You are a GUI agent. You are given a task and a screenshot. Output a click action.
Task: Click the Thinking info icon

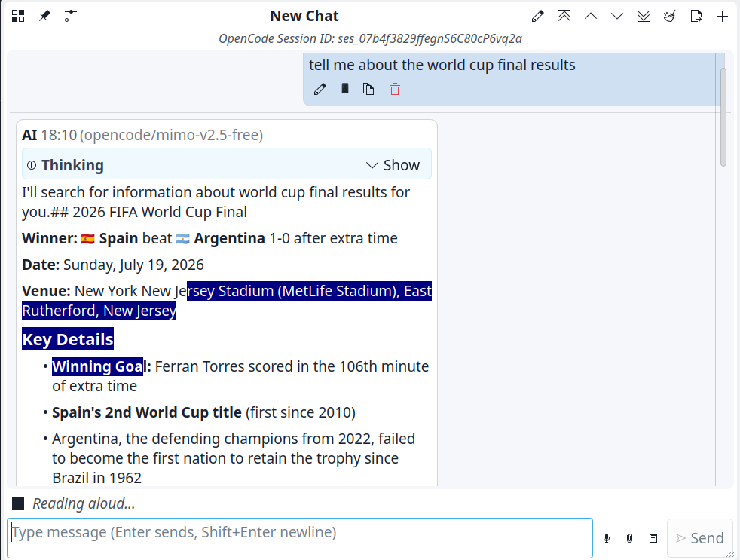pyautogui.click(x=32, y=165)
